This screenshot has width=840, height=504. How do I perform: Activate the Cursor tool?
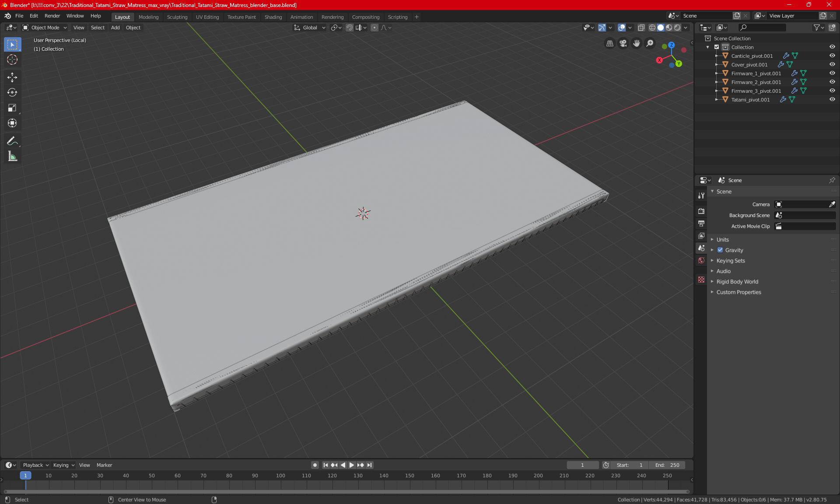click(12, 60)
